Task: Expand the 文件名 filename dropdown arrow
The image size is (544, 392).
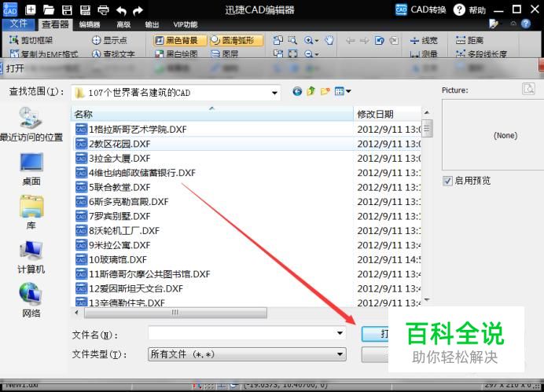Action: [x=340, y=333]
